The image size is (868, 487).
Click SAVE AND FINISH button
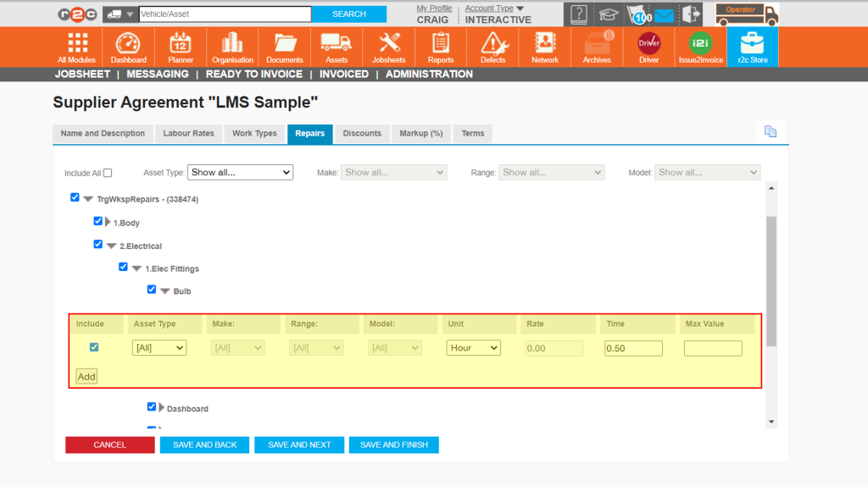[x=393, y=445]
